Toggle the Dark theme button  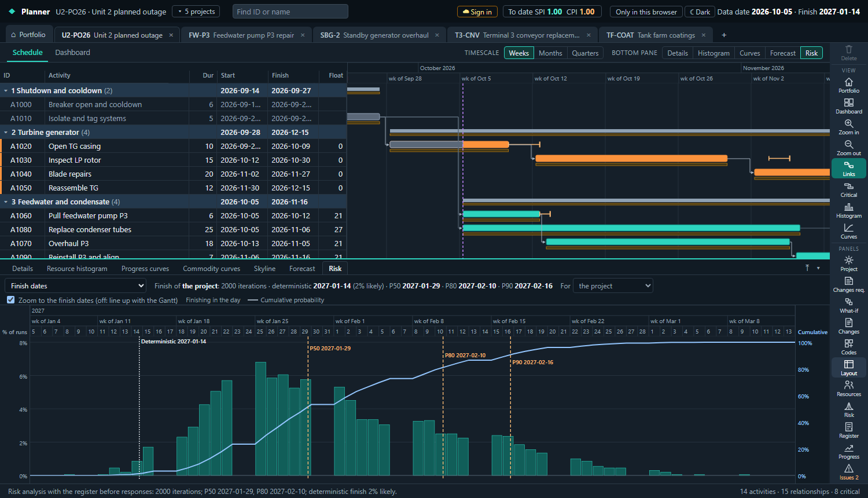[700, 12]
